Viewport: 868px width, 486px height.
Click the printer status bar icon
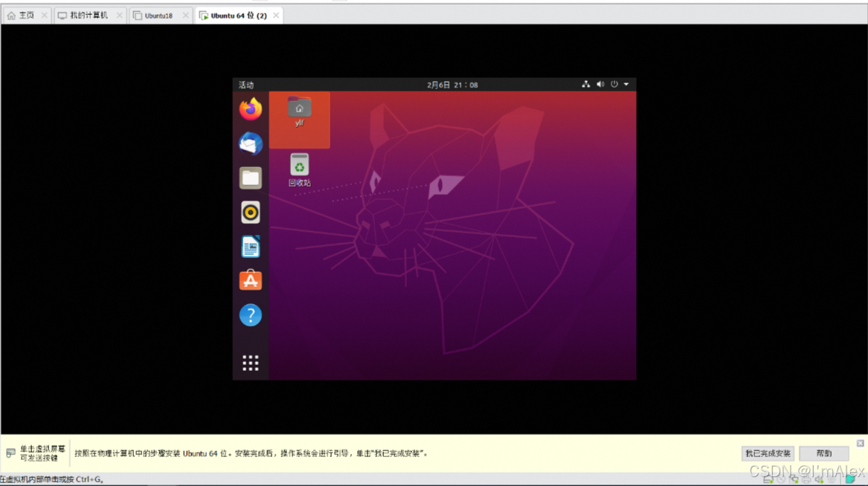coord(806,480)
